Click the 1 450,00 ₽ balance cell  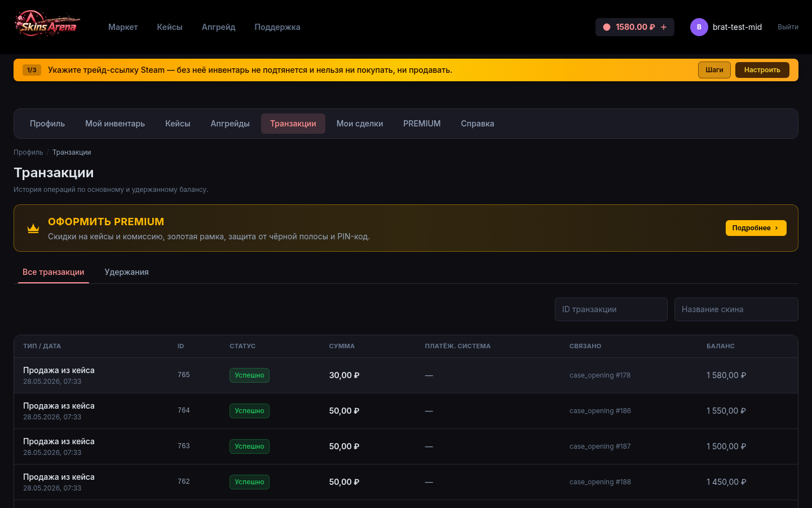click(726, 482)
